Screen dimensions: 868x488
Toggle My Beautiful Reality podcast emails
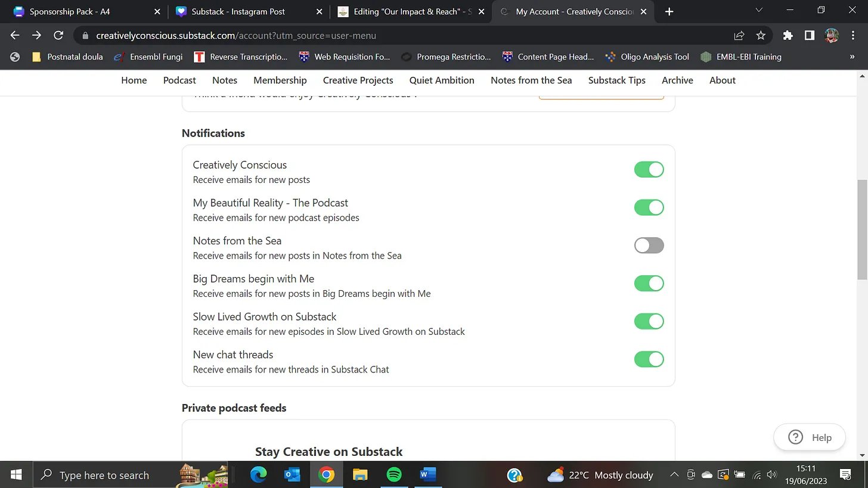tap(649, 207)
